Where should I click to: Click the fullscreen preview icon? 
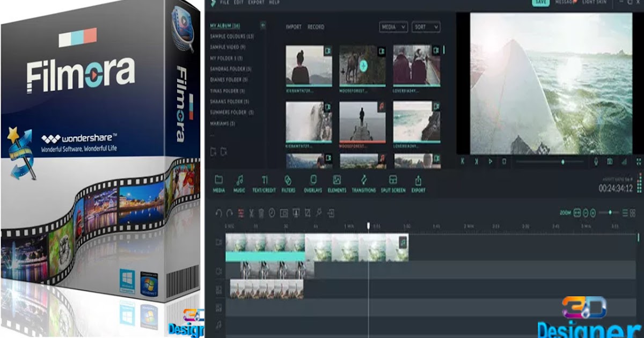tap(639, 161)
